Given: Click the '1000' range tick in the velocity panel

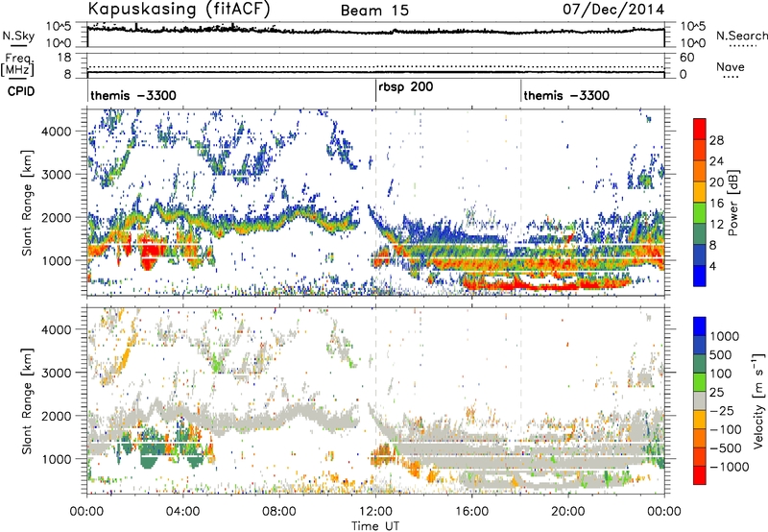Looking at the screenshot, I should [56, 459].
